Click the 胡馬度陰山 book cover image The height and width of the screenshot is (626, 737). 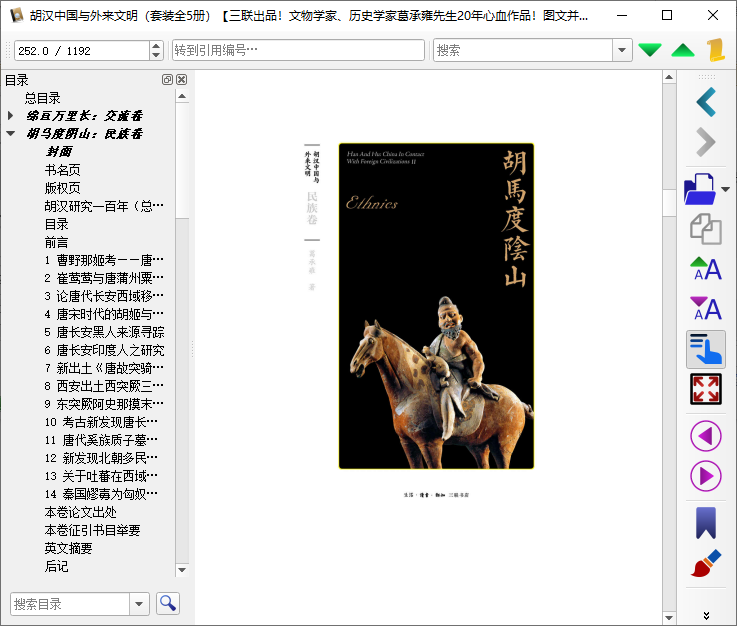click(436, 306)
